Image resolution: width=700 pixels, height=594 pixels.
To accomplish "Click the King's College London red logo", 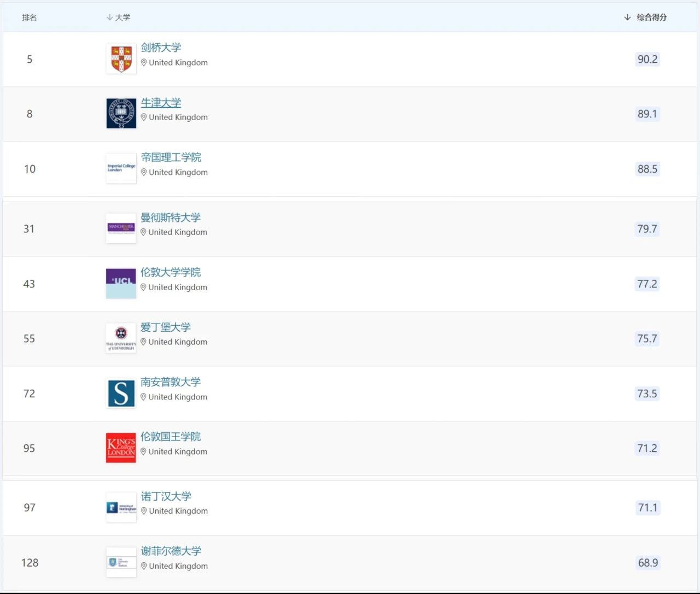I will click(121, 448).
